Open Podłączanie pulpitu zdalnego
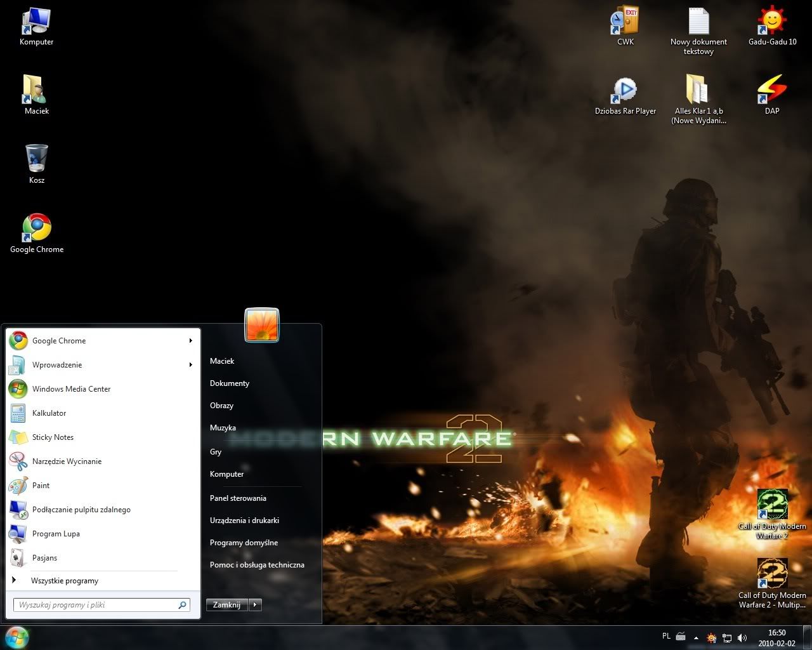This screenshot has height=650, width=812. click(x=101, y=510)
